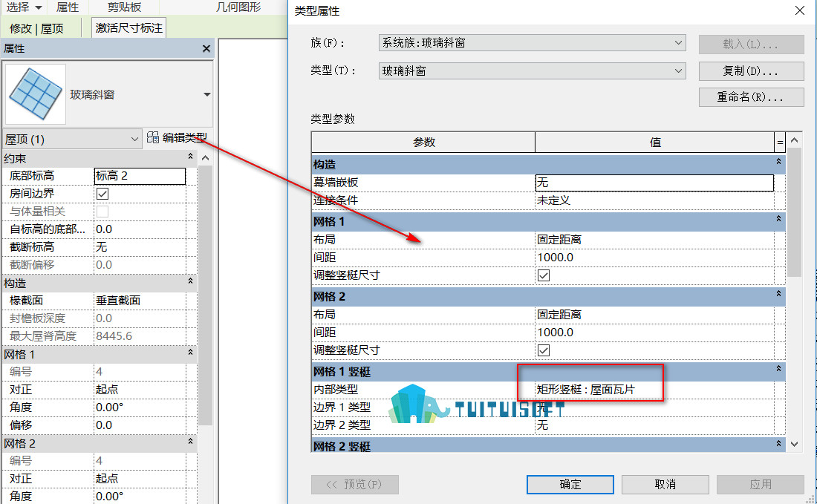Click the up arrow of the properties palette scrollbar
This screenshot has width=817, height=504.
point(205,158)
